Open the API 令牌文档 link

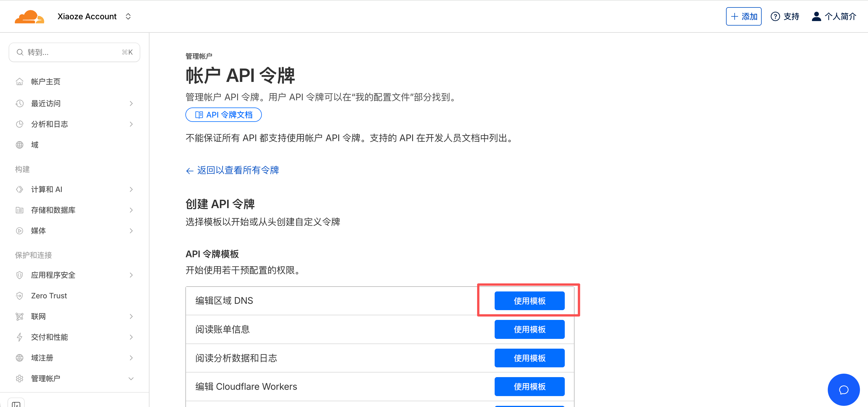point(223,115)
